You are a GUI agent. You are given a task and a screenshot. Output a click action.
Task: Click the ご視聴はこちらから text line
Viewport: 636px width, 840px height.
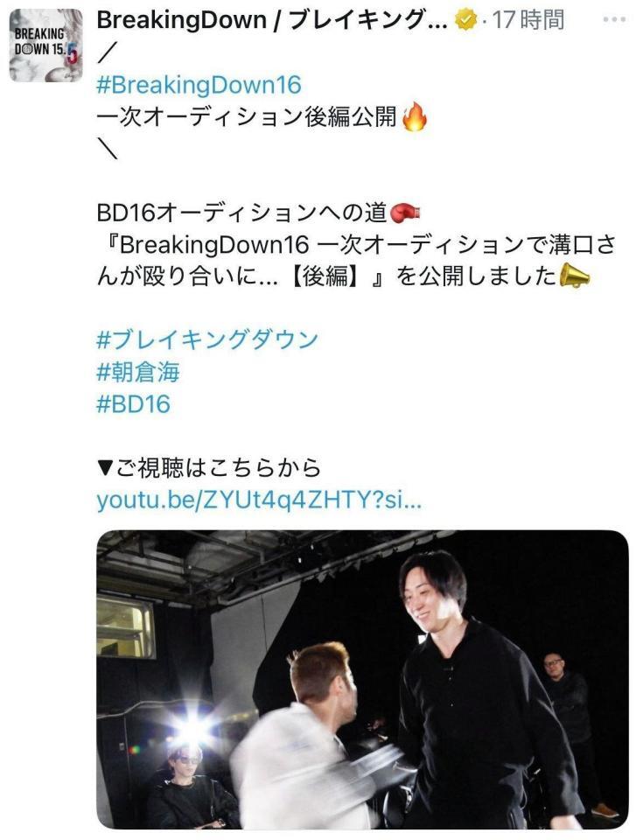click(x=208, y=467)
